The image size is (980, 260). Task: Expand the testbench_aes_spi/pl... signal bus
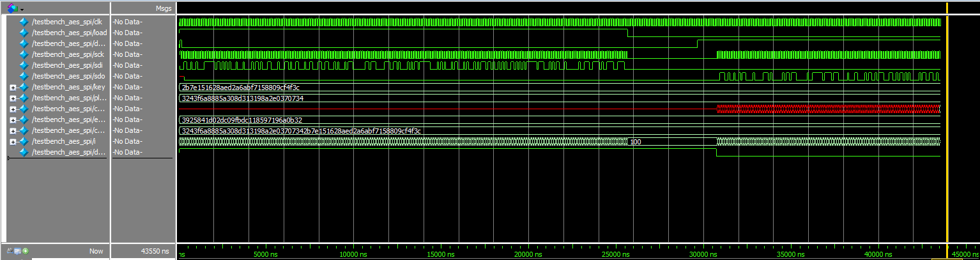coord(13,98)
